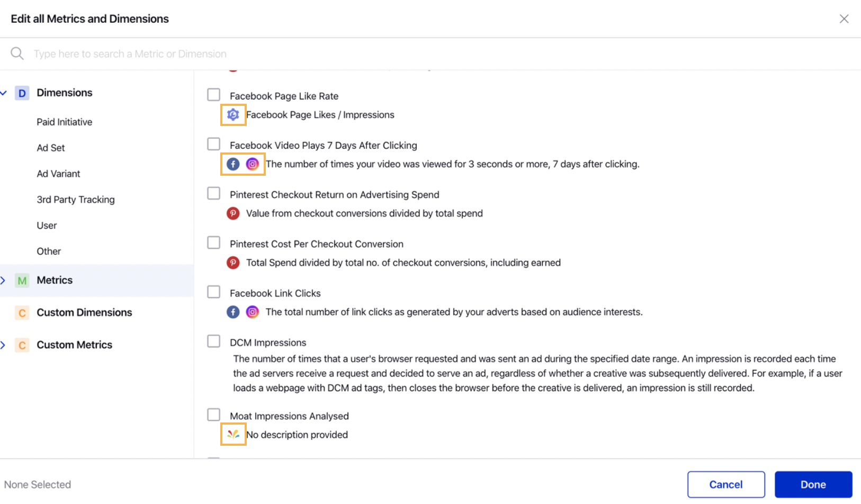Image resolution: width=861 pixels, height=504 pixels.
Task: Click the No description provided text
Action: (297, 435)
